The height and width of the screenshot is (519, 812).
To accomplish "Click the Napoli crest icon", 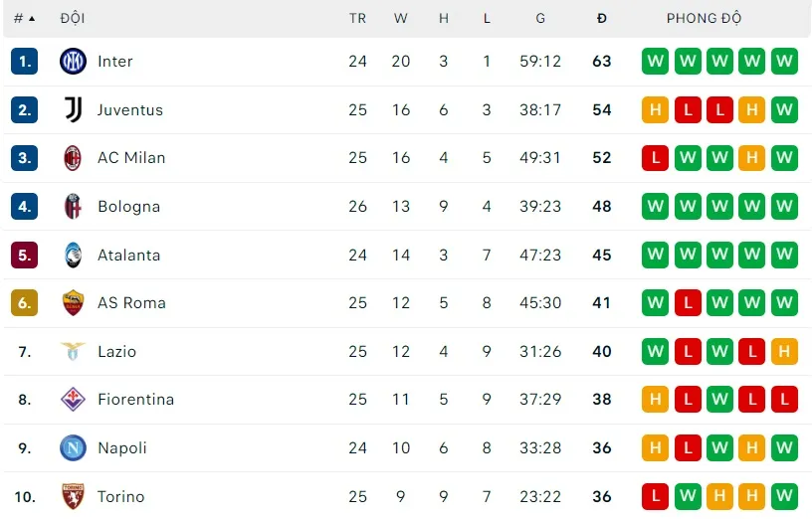I will coord(73,448).
